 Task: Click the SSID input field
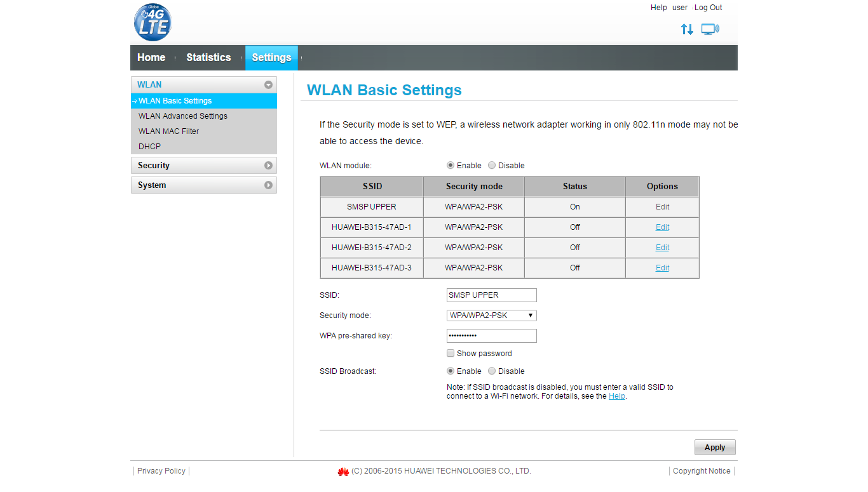coord(491,295)
